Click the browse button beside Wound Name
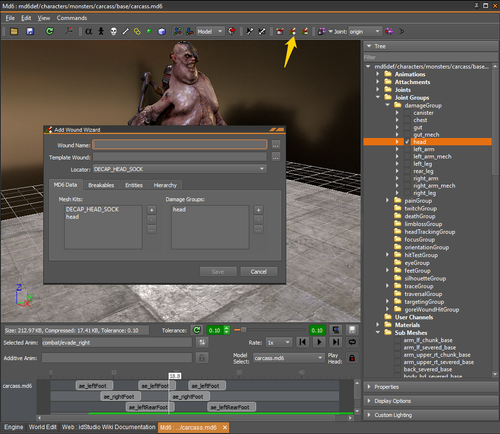This screenshot has width=500, height=434. click(x=276, y=144)
